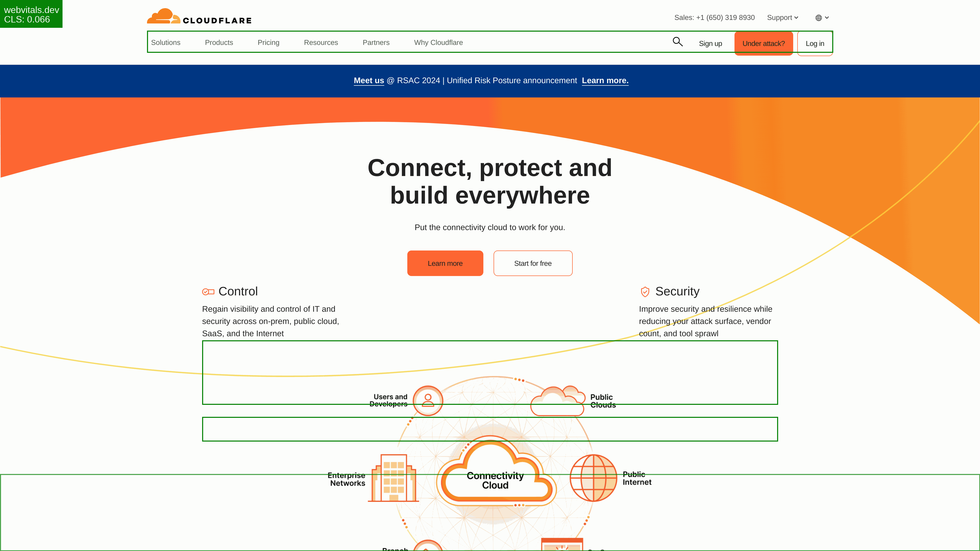Expand the Products navigation menu
Image resolution: width=980 pixels, height=551 pixels.
tap(219, 42)
